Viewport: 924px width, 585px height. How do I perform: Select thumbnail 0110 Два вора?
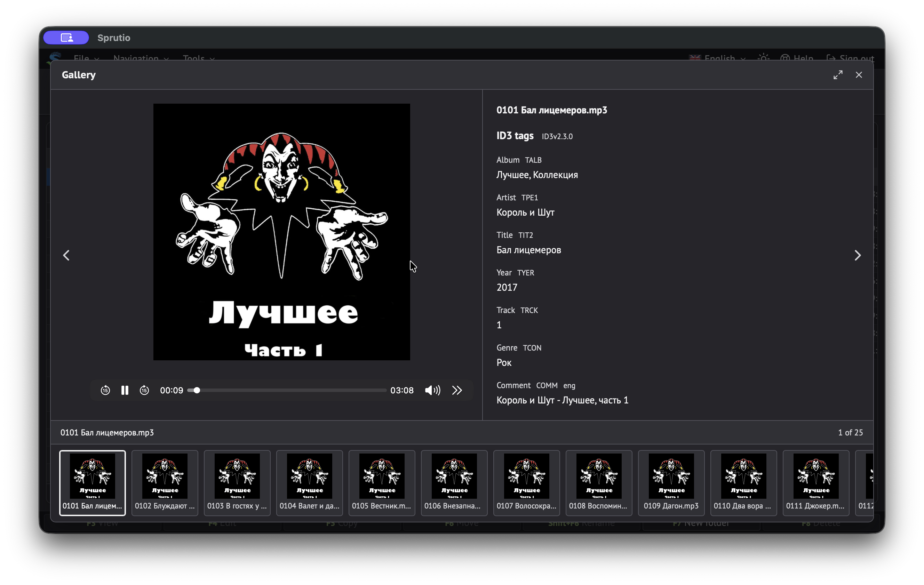point(744,483)
